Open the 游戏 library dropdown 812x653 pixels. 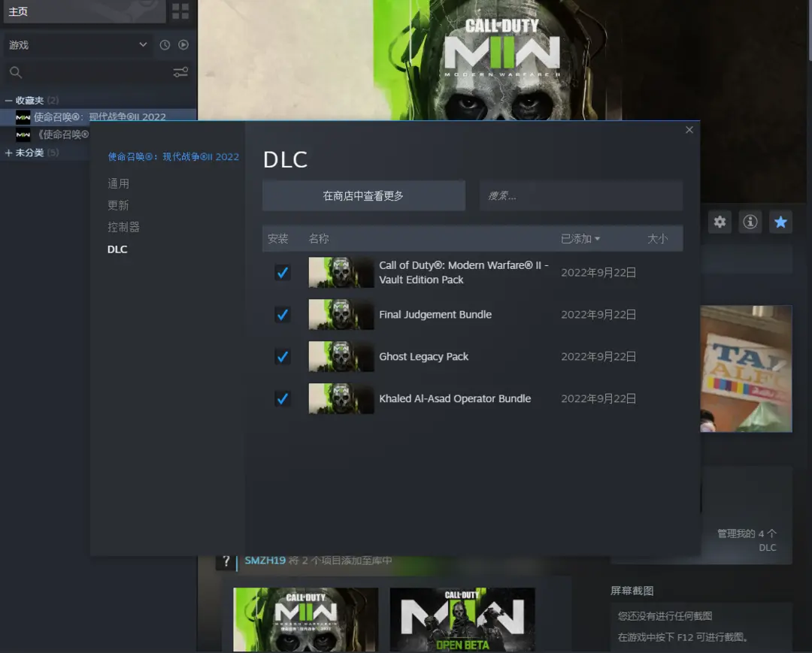77,45
